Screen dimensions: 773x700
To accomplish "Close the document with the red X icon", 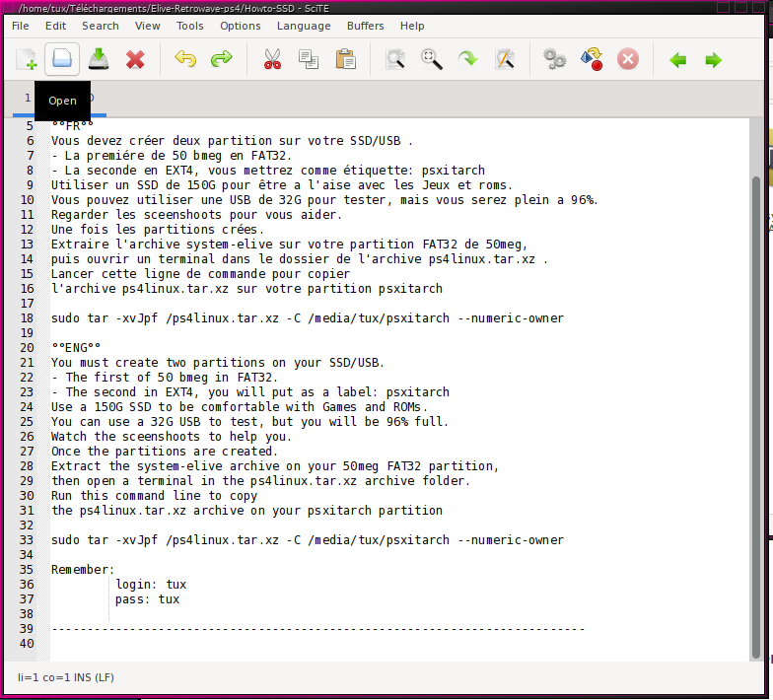I will point(134,59).
